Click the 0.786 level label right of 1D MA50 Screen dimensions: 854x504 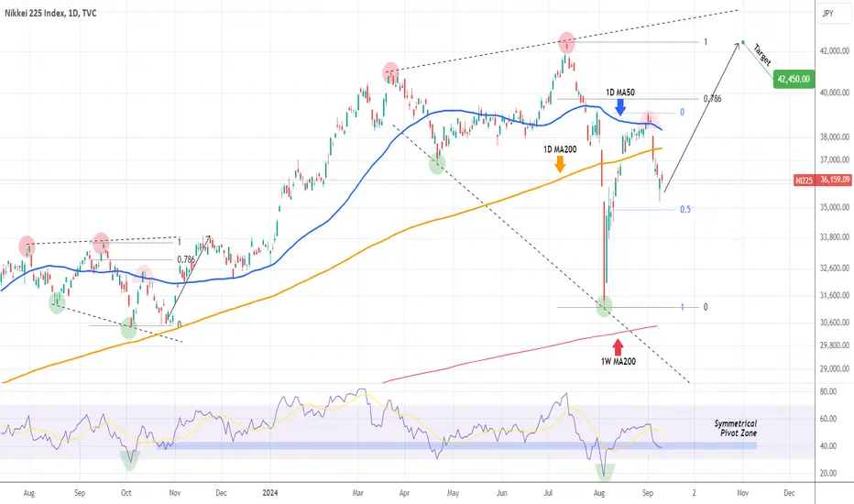click(712, 99)
